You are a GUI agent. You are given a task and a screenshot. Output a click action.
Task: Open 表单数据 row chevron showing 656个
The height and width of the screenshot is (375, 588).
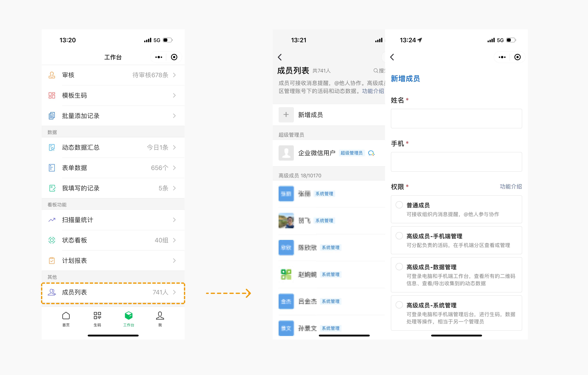pyautogui.click(x=174, y=168)
